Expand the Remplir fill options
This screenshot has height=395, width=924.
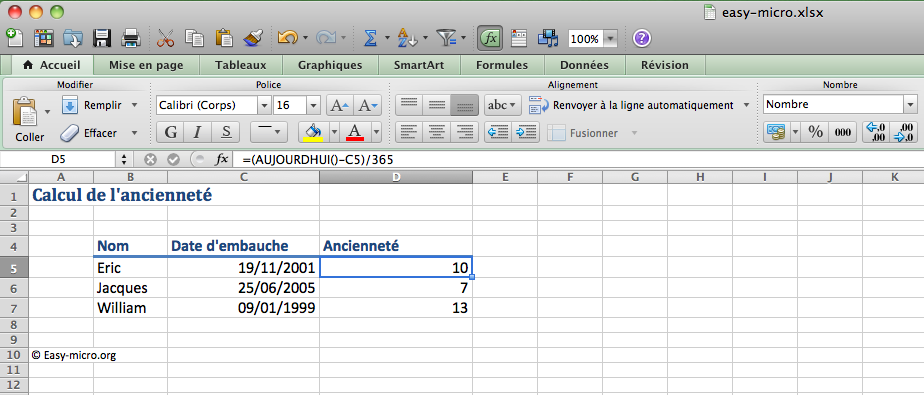[x=134, y=105]
